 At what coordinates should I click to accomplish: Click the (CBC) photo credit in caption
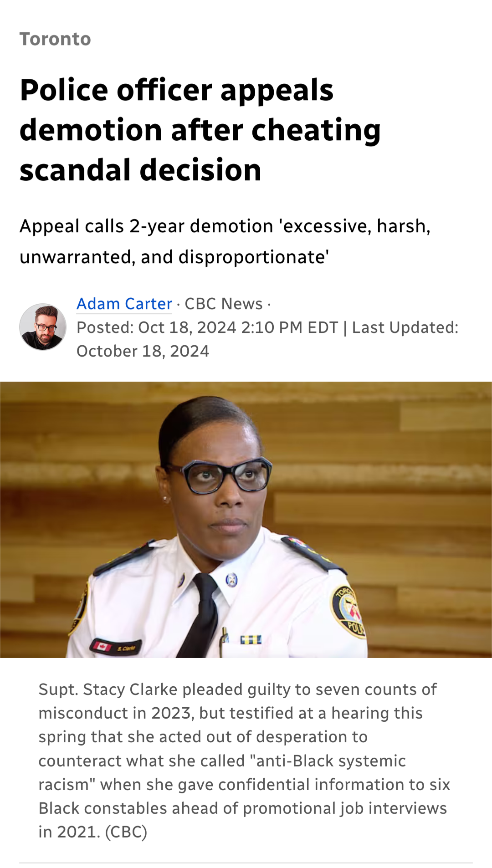pos(126,832)
